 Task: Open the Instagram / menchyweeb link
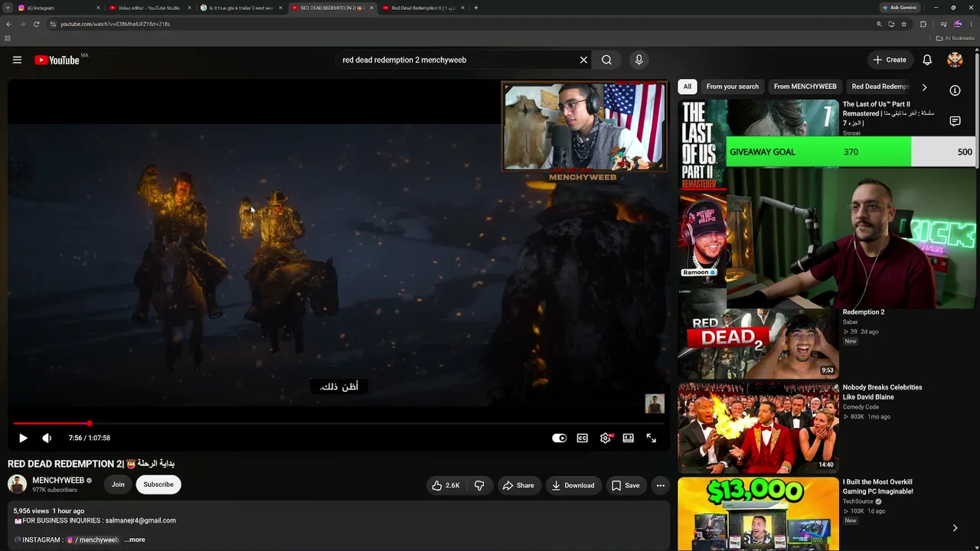(93, 540)
